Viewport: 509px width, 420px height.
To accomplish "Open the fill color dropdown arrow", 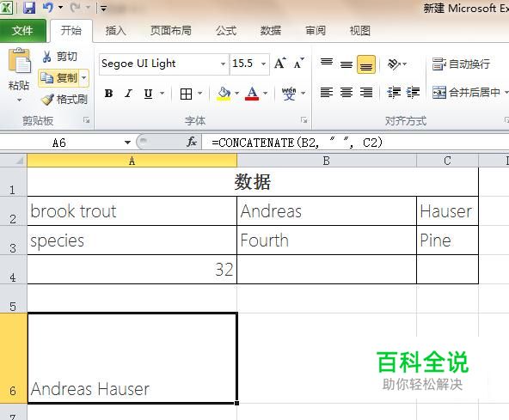I will (237, 94).
